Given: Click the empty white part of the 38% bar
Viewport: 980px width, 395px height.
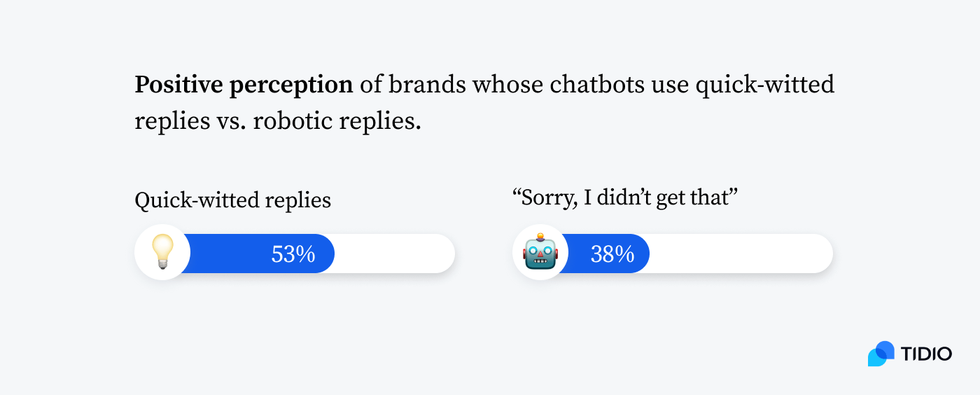Looking at the screenshot, I should [741, 254].
